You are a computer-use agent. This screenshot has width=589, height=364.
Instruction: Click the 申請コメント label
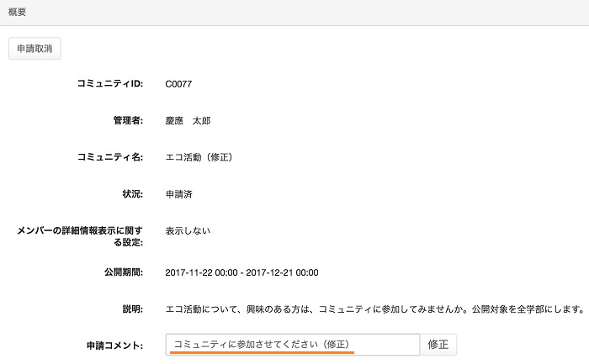coord(114,346)
